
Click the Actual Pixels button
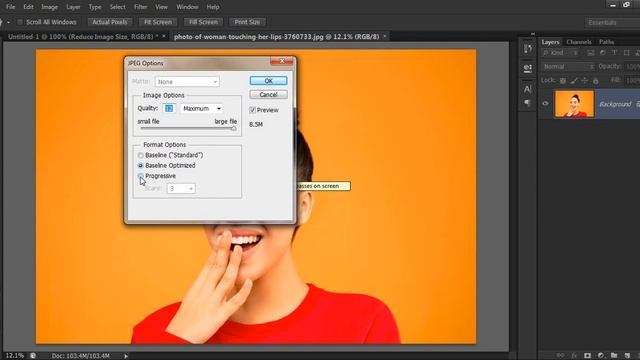click(110, 22)
